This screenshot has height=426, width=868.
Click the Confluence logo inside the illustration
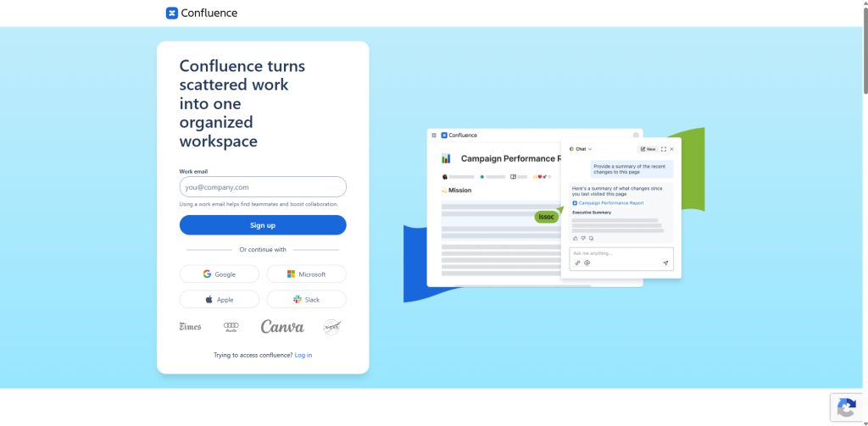pyautogui.click(x=459, y=135)
